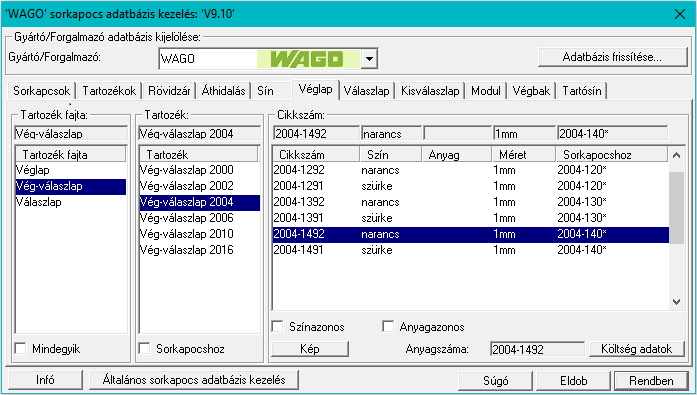Viewport: 697px width, 395px height.
Task: Click the Tartozék fajta column header
Action: coord(71,154)
